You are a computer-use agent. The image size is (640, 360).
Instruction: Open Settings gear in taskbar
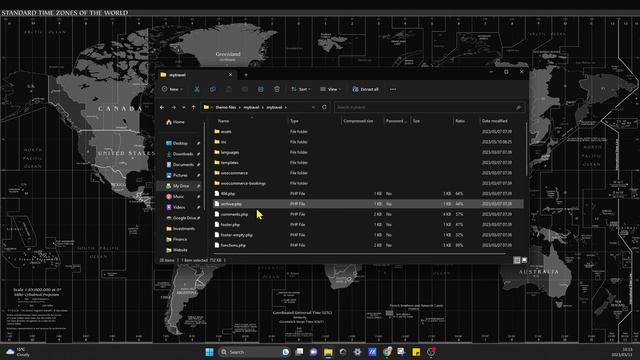tap(357, 352)
